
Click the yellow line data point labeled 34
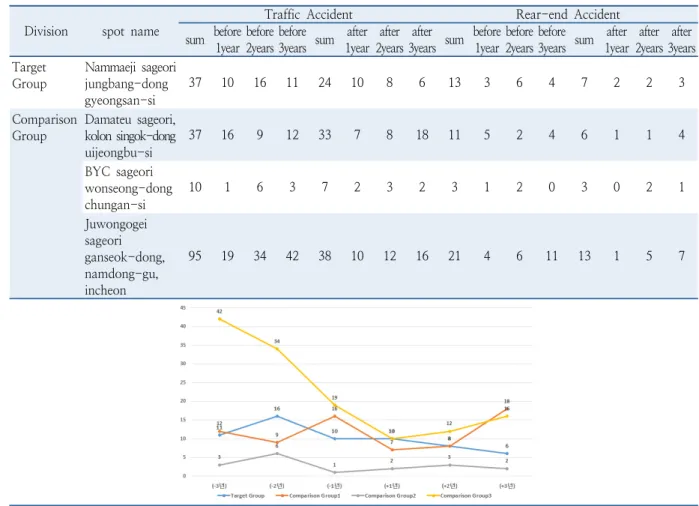pos(277,349)
